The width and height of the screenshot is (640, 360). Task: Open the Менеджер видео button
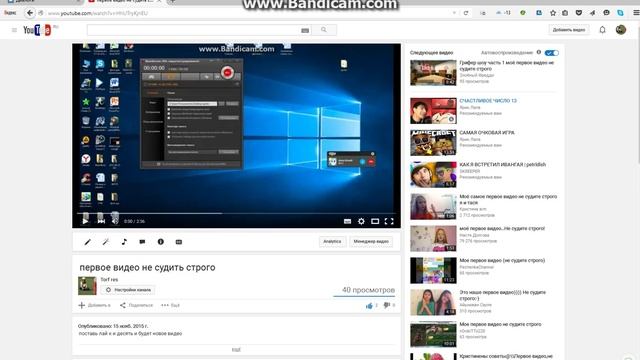(371, 242)
